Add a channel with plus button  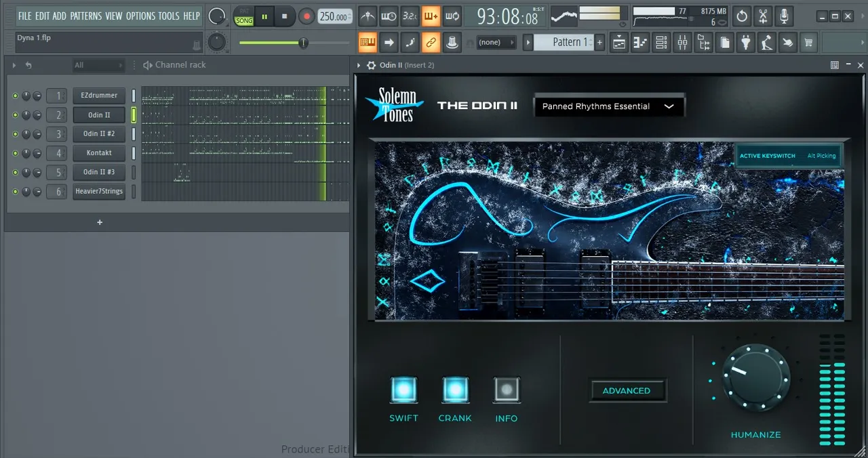pyautogui.click(x=100, y=222)
